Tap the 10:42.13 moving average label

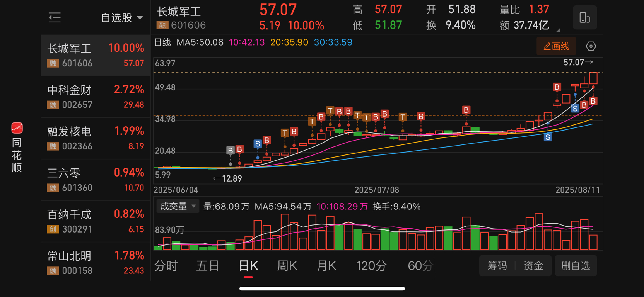247,42
